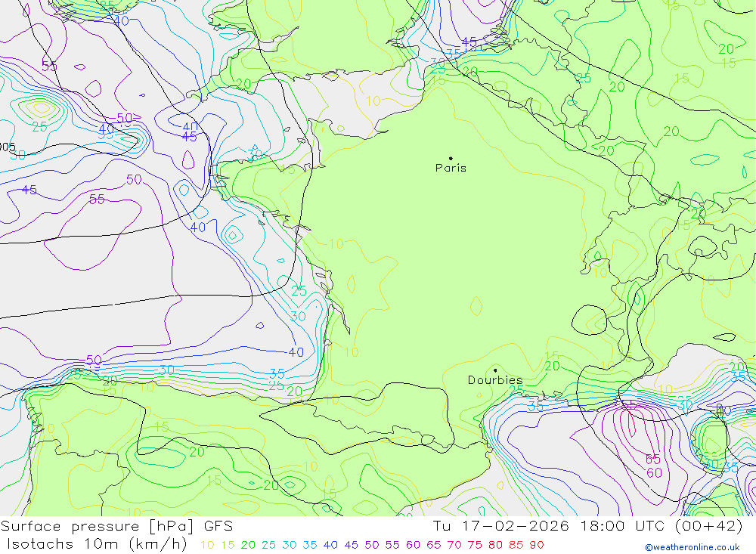Image resolution: width=756 pixels, height=554 pixels.
Task: Select the black dot marker above Paris
Action: [451, 158]
